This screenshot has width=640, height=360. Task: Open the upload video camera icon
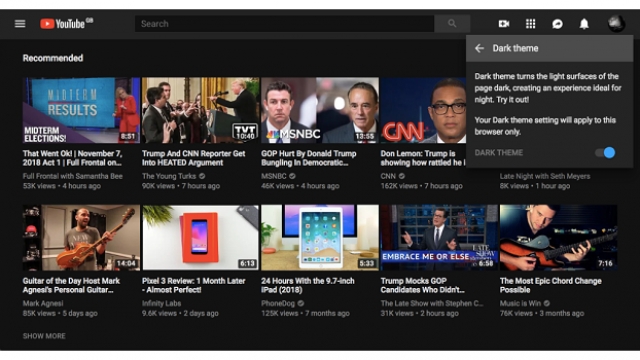[x=504, y=24]
